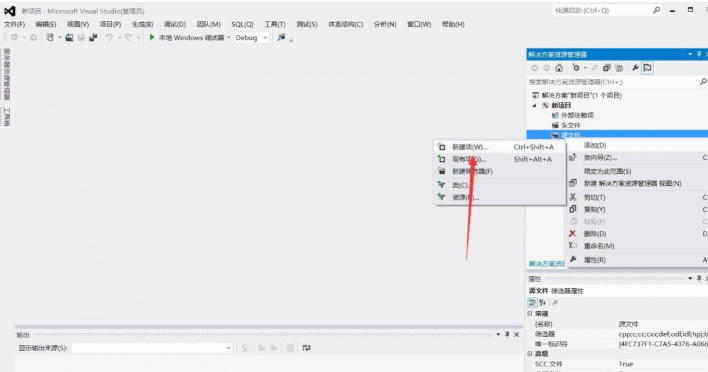Image resolution: width=708 pixels, height=372 pixels.
Task: Click the Open File toolbar icon
Action: pos(69,37)
